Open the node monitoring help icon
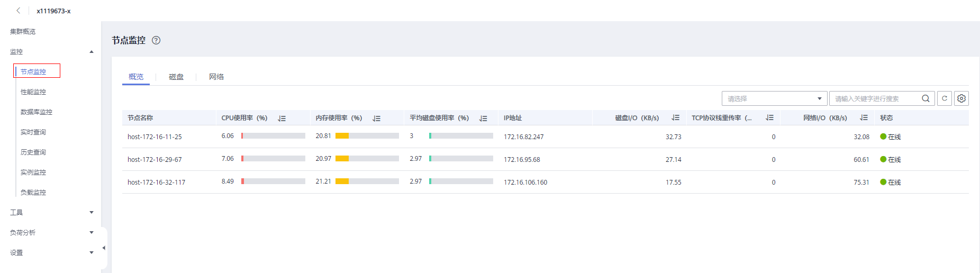This screenshot has height=273, width=980. [x=156, y=40]
